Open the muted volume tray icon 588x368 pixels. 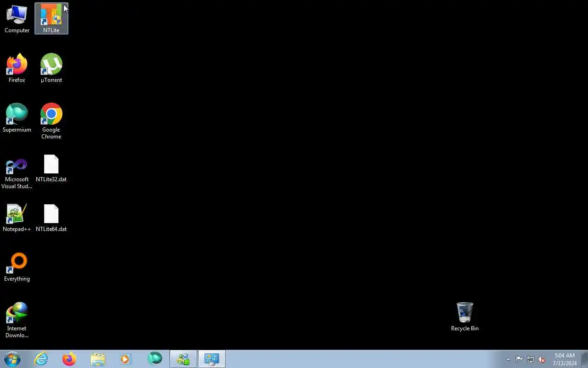542,359
